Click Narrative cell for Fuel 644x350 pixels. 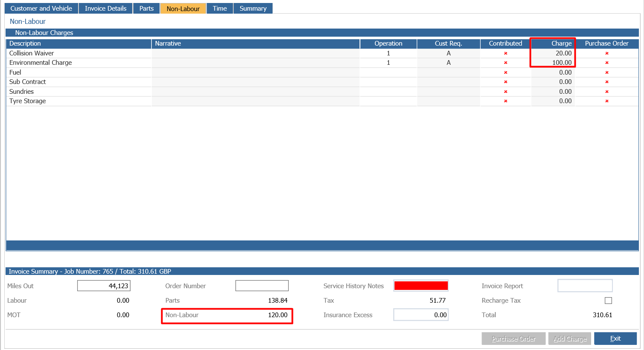click(255, 72)
